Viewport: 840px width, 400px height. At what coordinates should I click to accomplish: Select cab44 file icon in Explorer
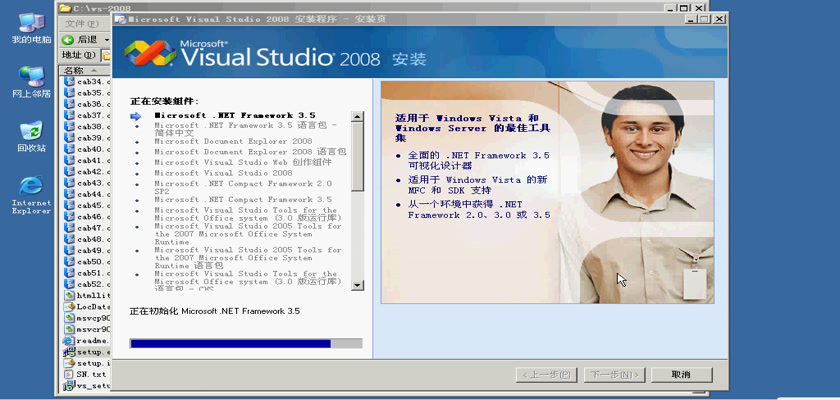point(70,194)
